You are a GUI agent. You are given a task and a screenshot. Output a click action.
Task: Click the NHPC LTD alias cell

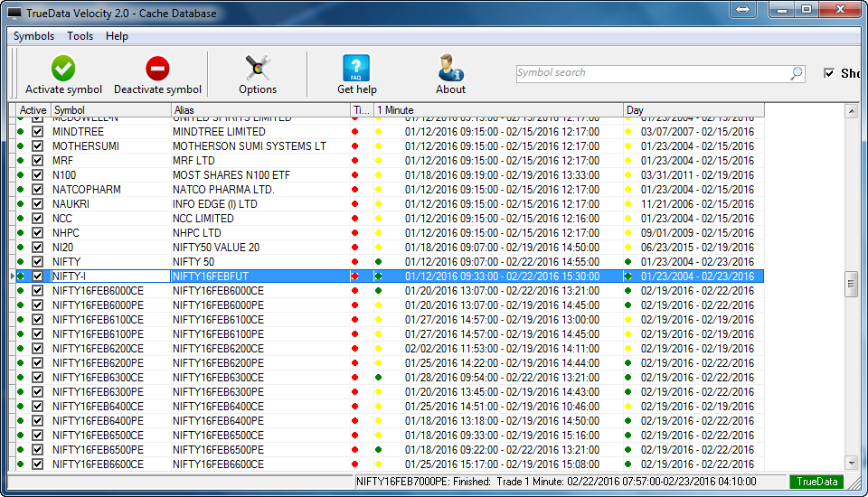(x=260, y=233)
